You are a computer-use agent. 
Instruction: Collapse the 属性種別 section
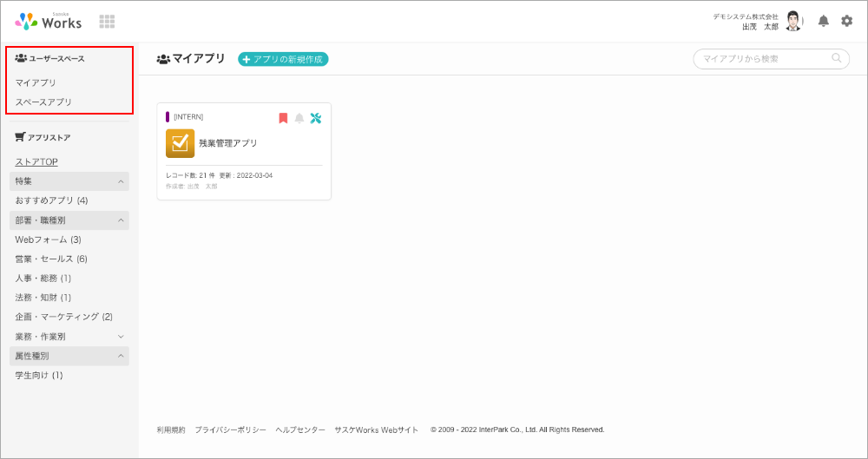click(x=69, y=356)
